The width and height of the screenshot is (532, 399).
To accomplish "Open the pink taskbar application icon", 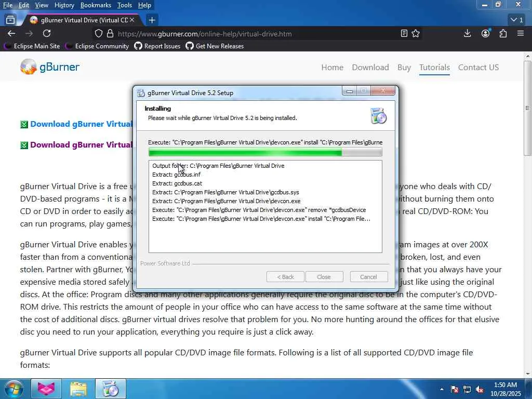I will tap(46, 389).
